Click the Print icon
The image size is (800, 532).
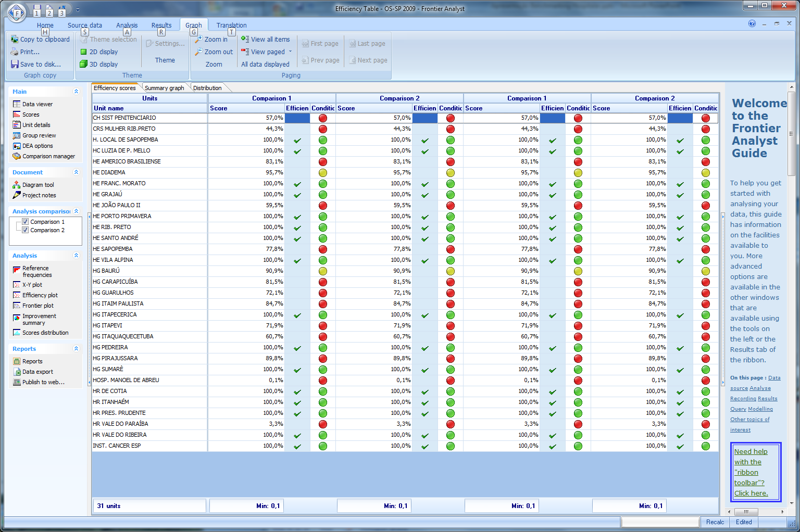15,52
